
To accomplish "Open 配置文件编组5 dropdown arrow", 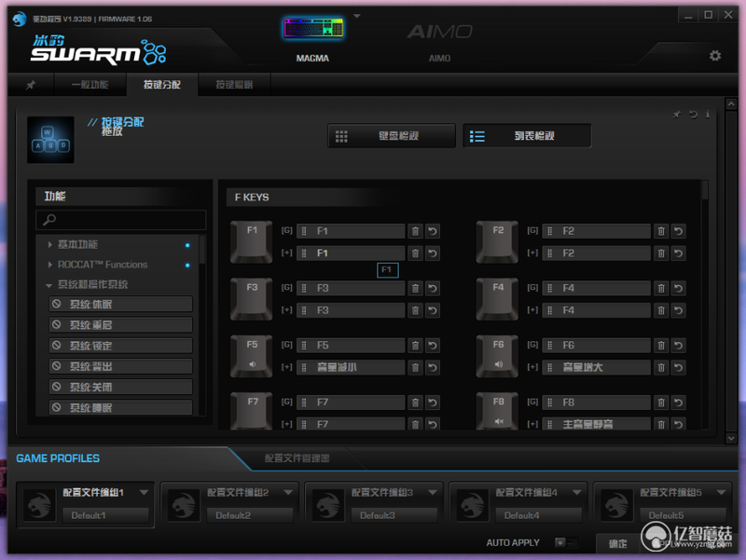I will click(x=721, y=492).
